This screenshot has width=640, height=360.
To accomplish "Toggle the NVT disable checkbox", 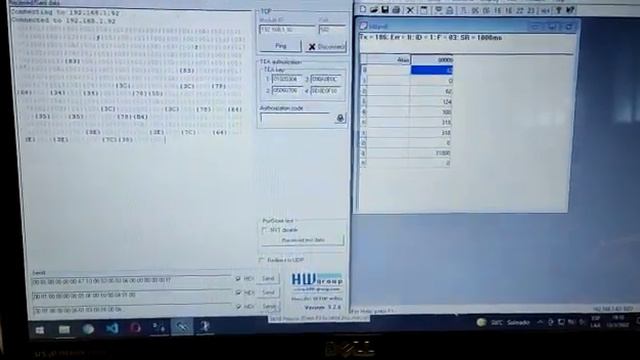I will tap(264, 230).
